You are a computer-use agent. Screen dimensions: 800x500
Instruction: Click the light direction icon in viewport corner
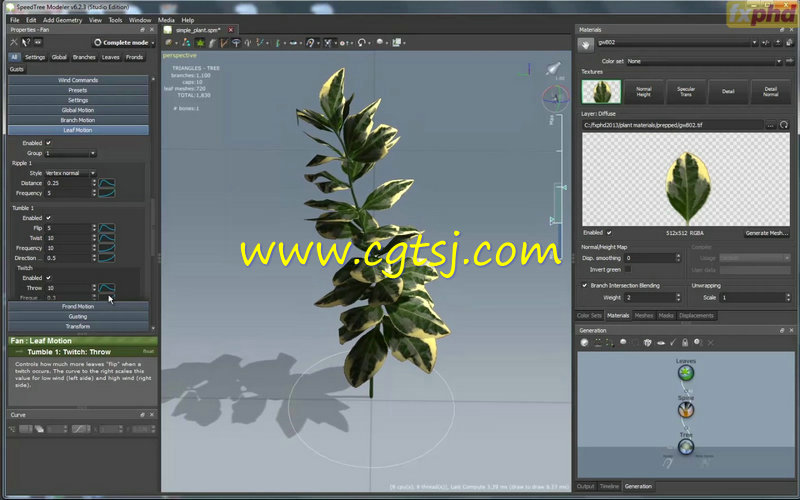point(553,68)
